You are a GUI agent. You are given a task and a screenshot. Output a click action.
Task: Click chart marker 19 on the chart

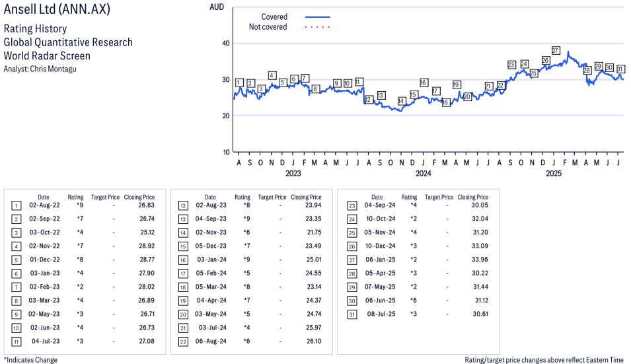click(456, 85)
